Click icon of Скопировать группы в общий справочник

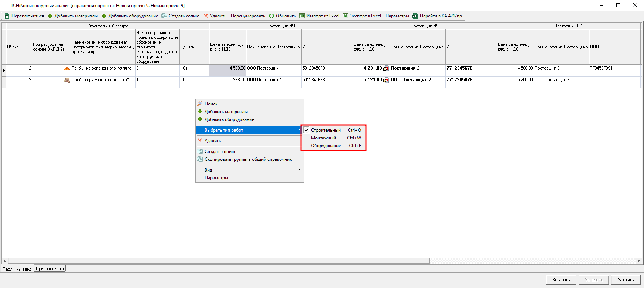pyautogui.click(x=200, y=159)
